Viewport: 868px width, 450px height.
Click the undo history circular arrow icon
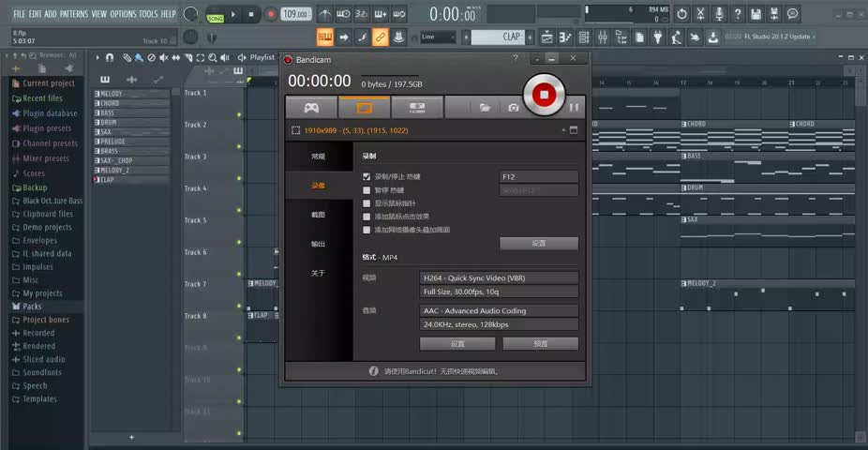pos(682,14)
